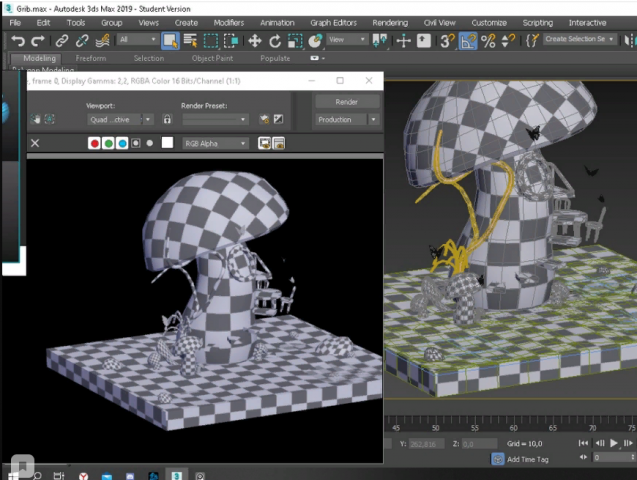This screenshot has height=480, width=637.
Task: Open the Scripting menu
Action: pos(538,23)
